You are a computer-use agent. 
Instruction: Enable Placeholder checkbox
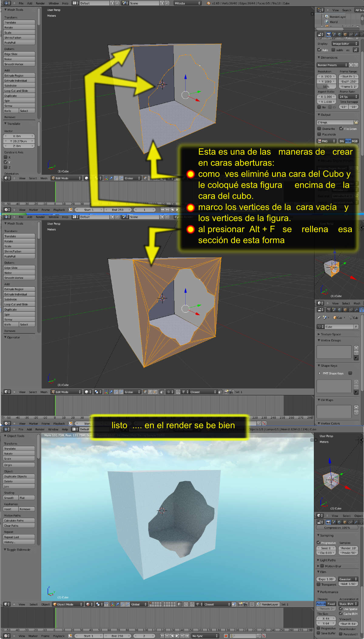click(319, 134)
